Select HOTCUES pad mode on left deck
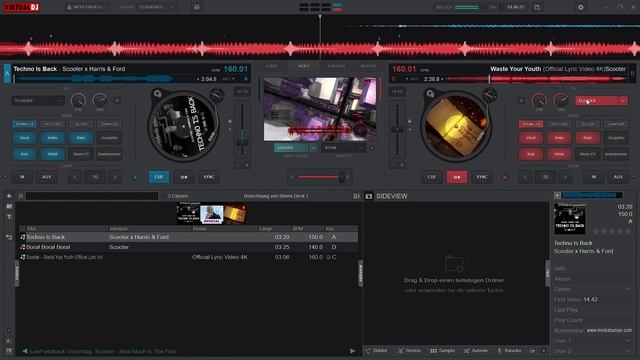Screen dimensions: 640x360 (53, 124)
